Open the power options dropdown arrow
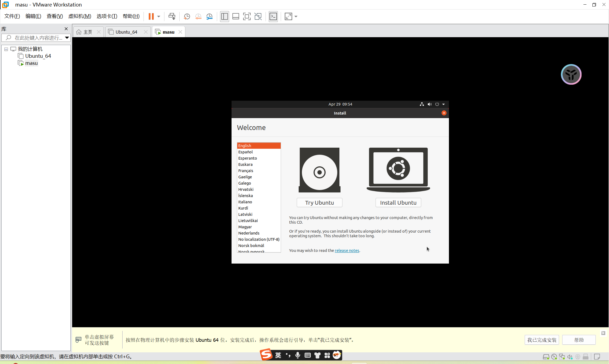609x364 pixels. point(159,16)
